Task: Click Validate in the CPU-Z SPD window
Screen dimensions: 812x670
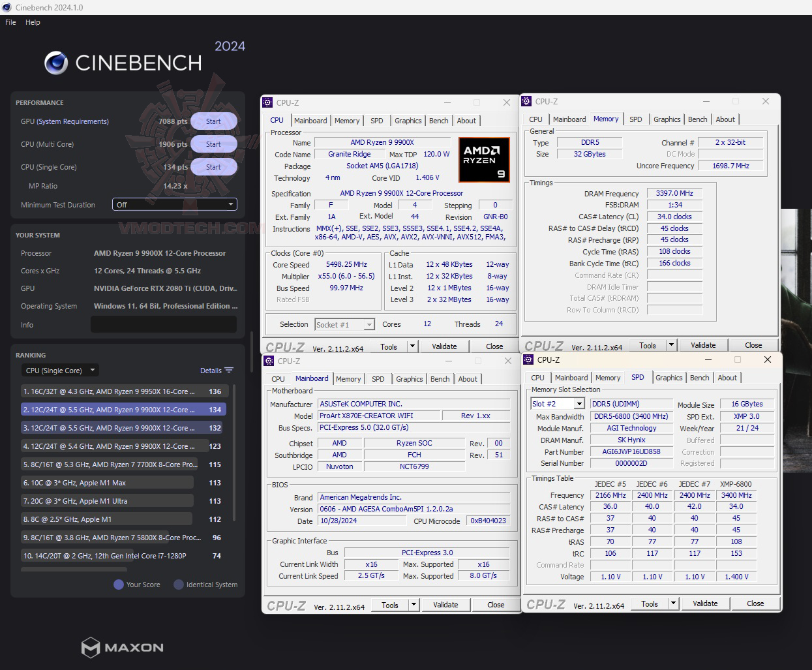Action: pyautogui.click(x=705, y=603)
